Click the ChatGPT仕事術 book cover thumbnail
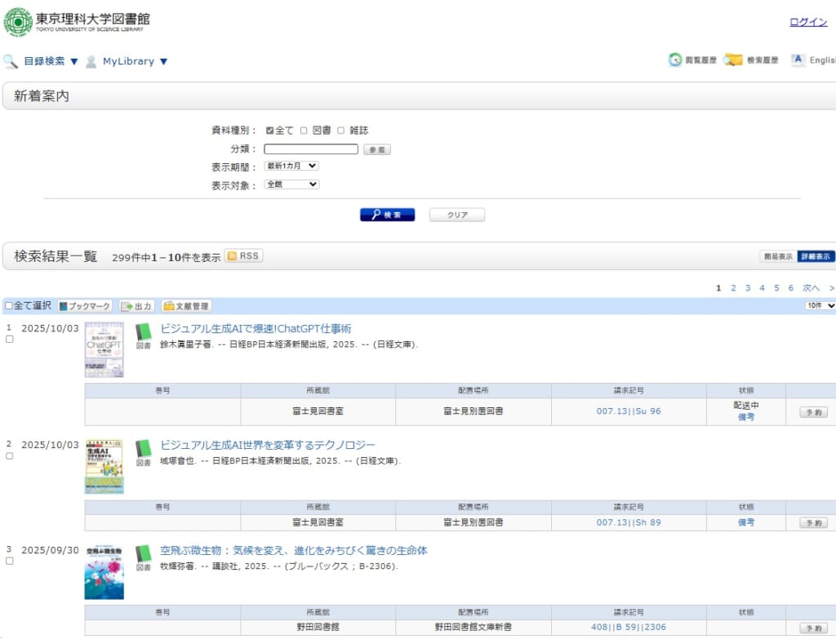The image size is (836, 644). coord(104,349)
